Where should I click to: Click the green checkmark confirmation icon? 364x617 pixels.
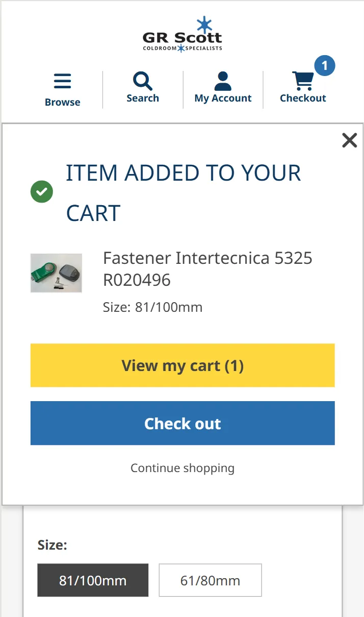pos(42,191)
